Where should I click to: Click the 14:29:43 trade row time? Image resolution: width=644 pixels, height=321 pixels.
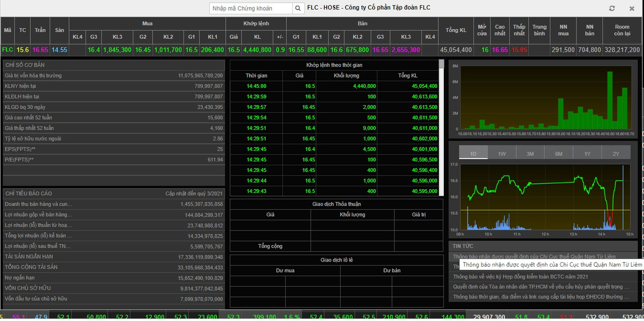256,191
